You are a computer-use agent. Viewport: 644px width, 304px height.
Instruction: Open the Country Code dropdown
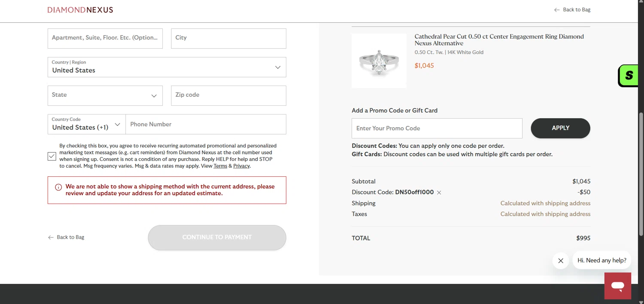pyautogui.click(x=86, y=124)
